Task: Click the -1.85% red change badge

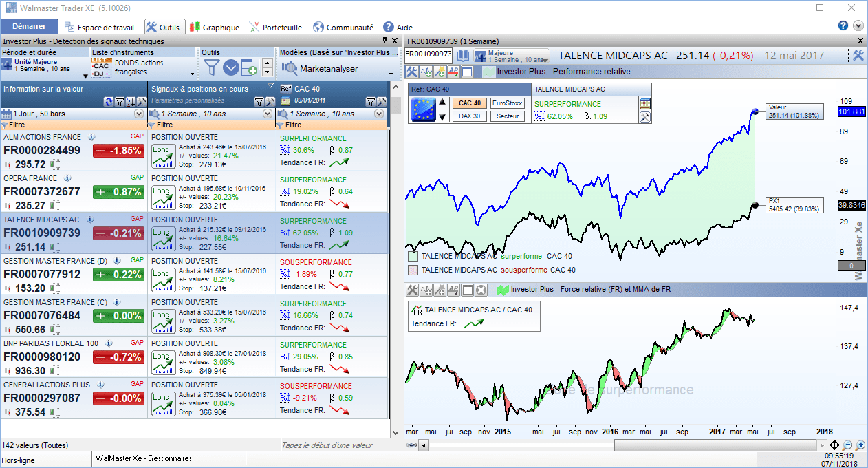Action: 118,151
